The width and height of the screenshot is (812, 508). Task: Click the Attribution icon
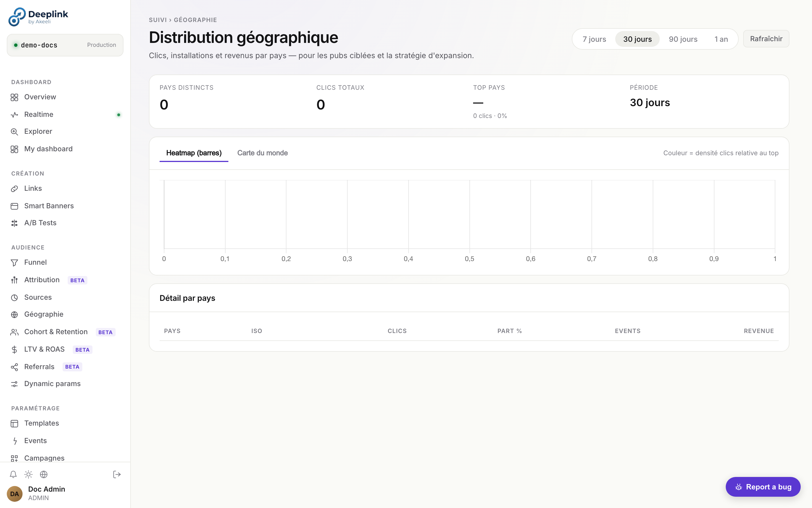[14, 280]
